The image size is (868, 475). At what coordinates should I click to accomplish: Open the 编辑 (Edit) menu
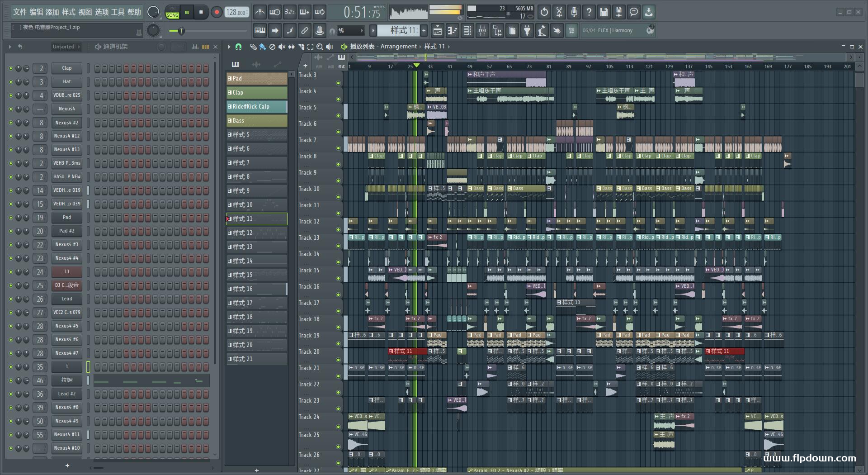tap(36, 12)
